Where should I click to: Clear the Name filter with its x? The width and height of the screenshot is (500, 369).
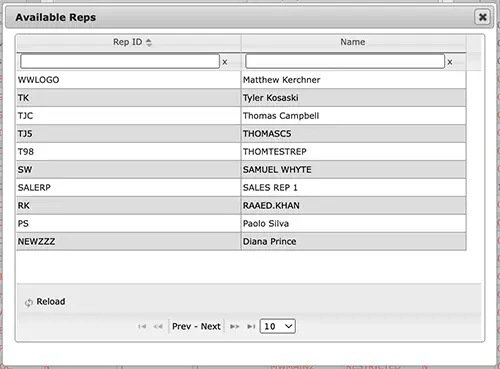450,62
